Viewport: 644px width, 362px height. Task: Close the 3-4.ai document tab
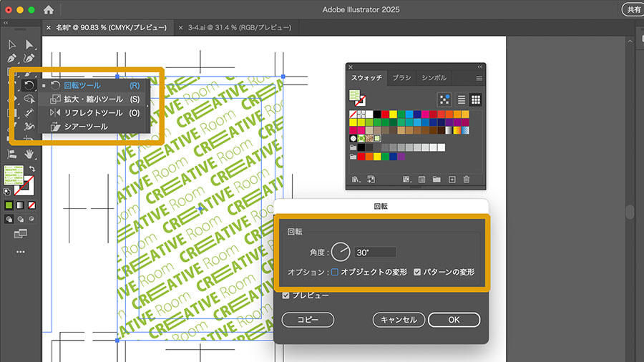181,27
